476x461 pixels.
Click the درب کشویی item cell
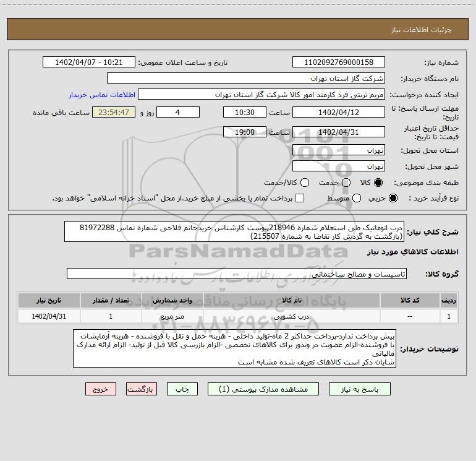[x=291, y=316]
